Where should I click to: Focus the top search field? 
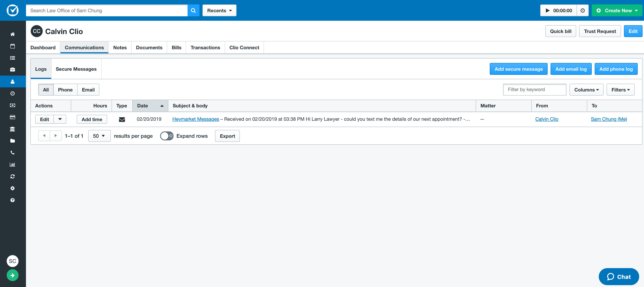tap(107, 11)
